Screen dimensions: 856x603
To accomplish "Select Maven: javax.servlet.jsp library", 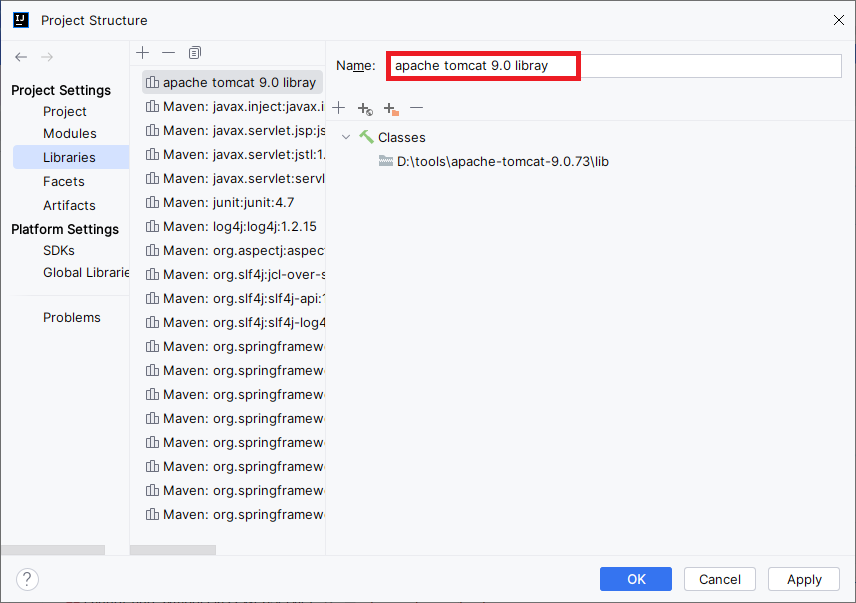I will click(x=235, y=130).
